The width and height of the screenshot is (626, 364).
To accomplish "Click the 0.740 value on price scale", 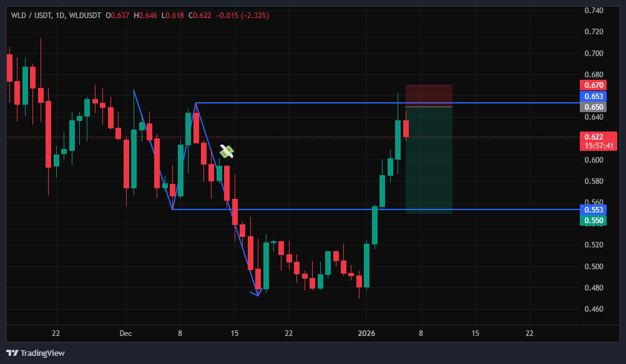I will (x=593, y=11).
